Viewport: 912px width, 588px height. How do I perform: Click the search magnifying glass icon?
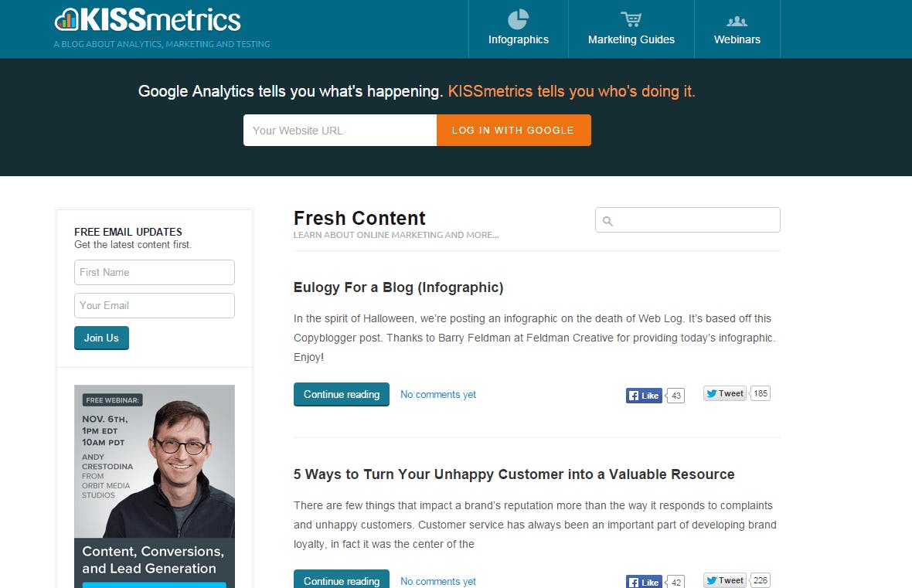[x=606, y=220]
